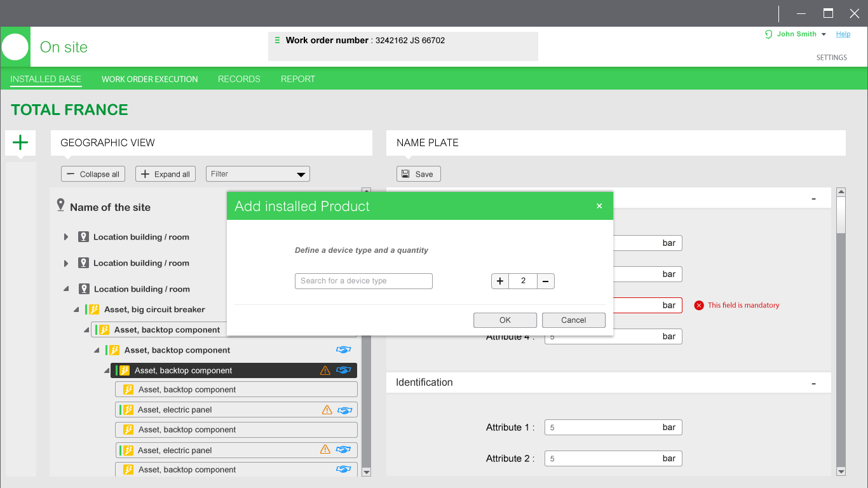Close the Add installed Product dialog

pyautogui.click(x=599, y=206)
